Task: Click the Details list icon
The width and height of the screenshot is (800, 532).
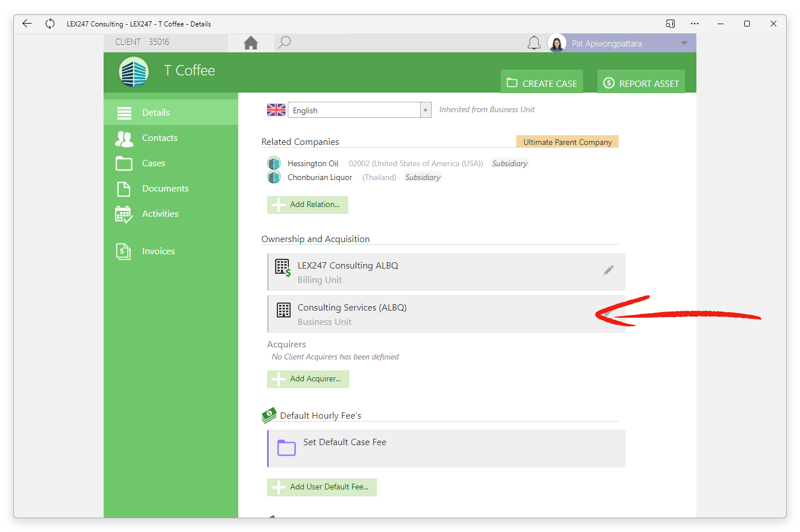Action: click(124, 113)
